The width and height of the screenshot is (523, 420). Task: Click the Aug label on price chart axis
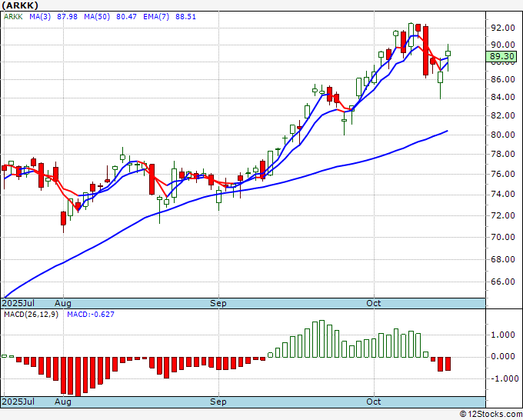tap(63, 303)
